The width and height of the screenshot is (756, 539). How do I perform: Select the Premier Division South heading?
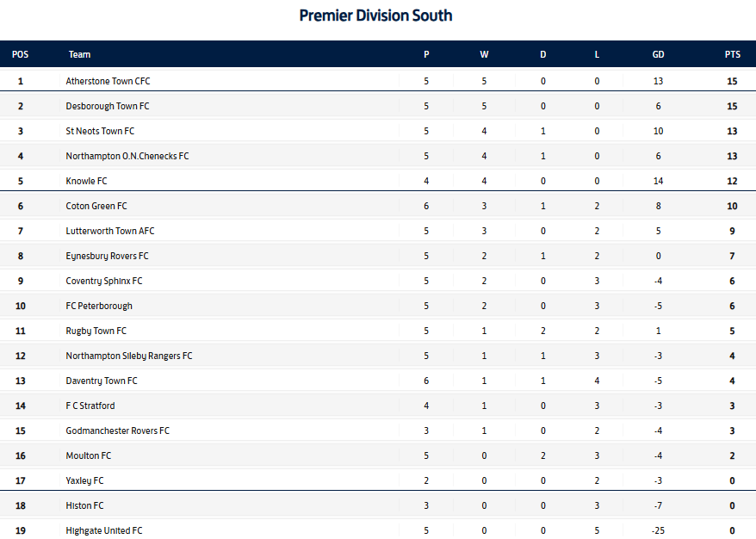click(375, 15)
